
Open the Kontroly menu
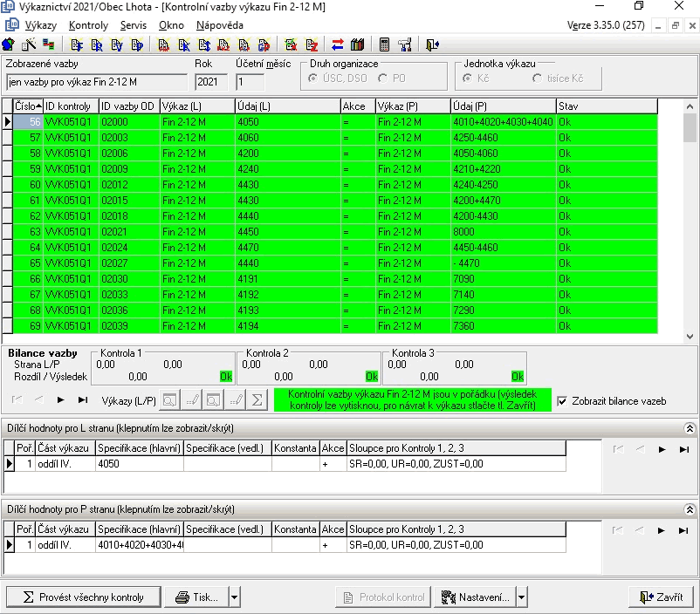88,25
